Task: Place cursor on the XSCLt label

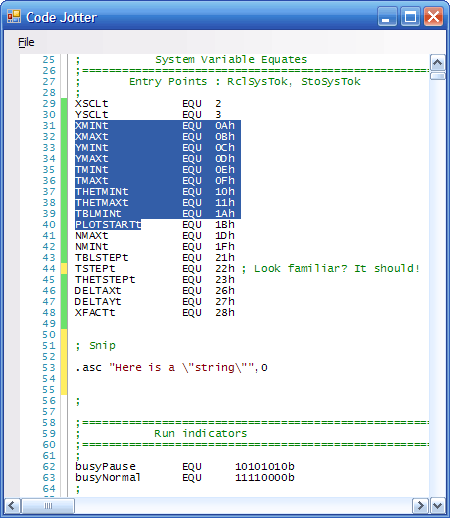Action: coord(91,104)
